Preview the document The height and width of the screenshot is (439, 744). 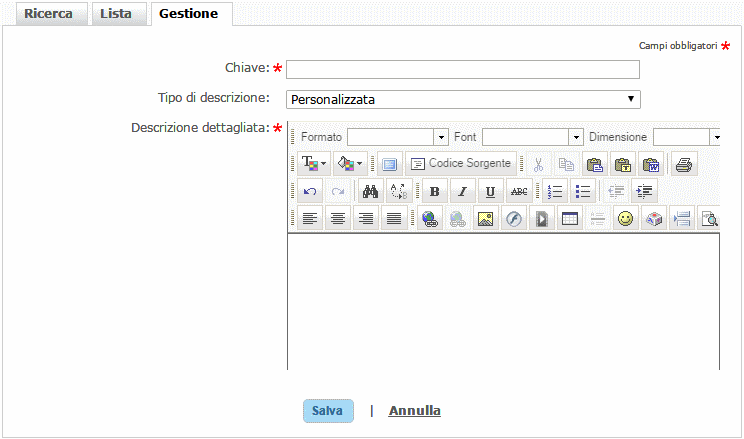coord(709,218)
